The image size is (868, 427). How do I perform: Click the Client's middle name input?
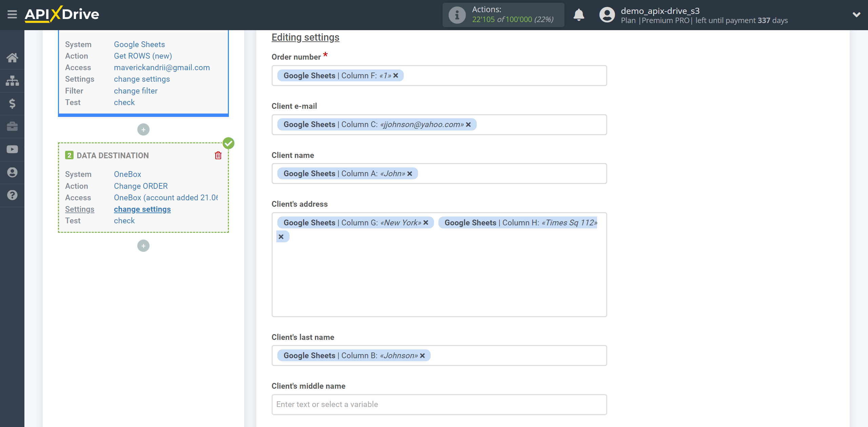coord(439,405)
